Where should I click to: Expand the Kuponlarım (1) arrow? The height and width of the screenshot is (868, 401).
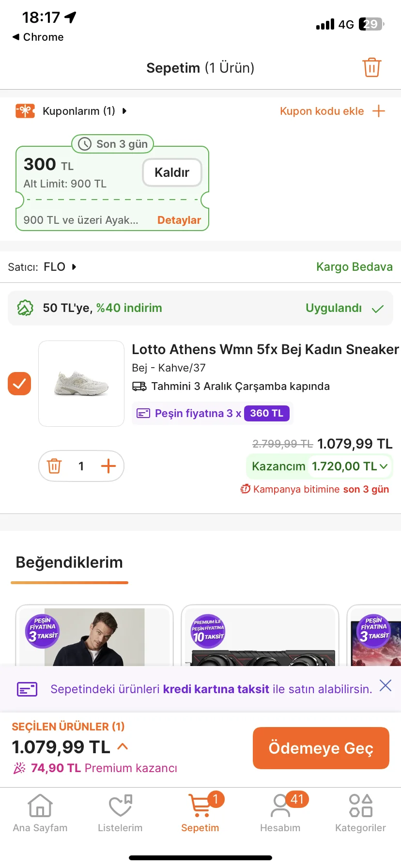tap(124, 111)
